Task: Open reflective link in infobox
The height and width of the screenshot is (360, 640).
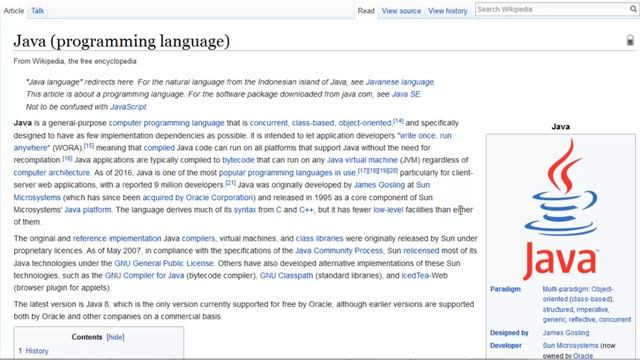Action: [x=582, y=320]
